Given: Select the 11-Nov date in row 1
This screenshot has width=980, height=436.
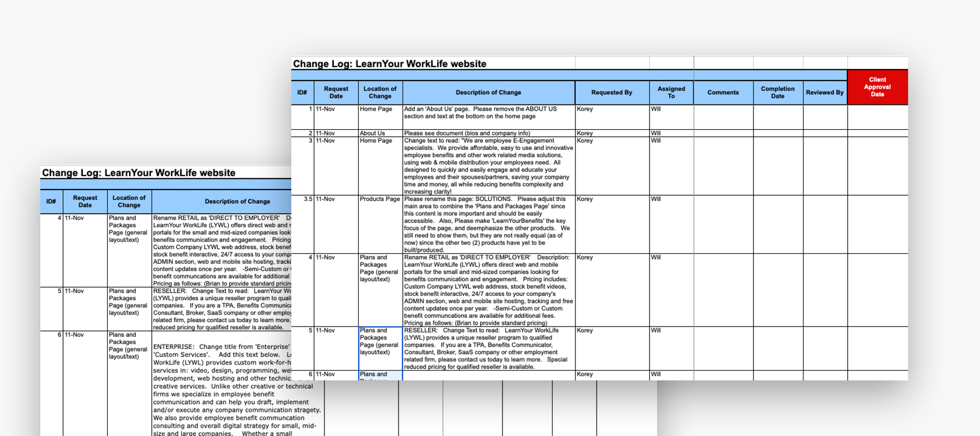Looking at the screenshot, I should pos(336,117).
